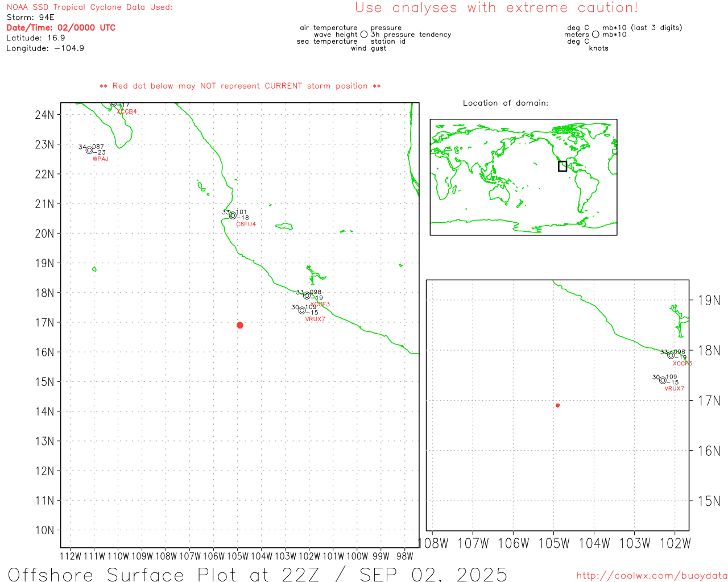Click 'mb*10 (last 3 digits)' units label
Screen dimensions: 728x582
[x=642, y=28]
